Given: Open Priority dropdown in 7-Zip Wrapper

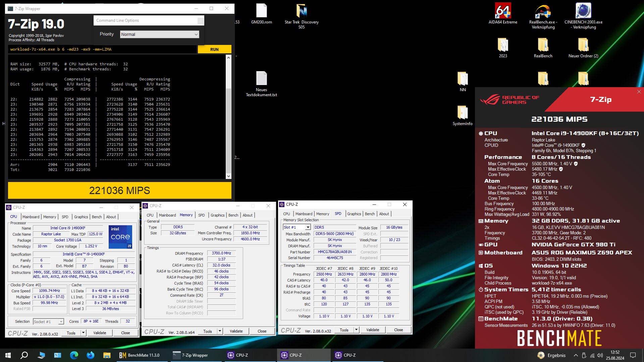Looking at the screenshot, I should coord(159,34).
